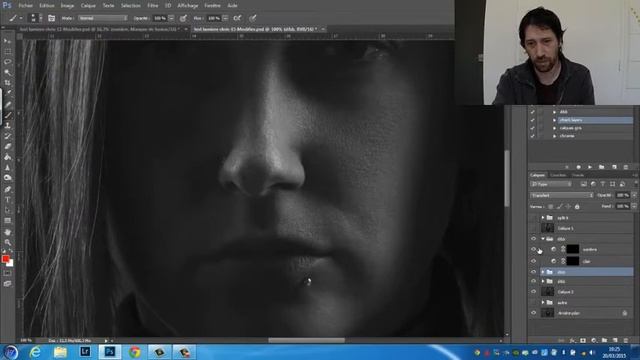Screen dimensions: 640x360
Task: Select the Healing Brush tool
Action: pos(7,104)
